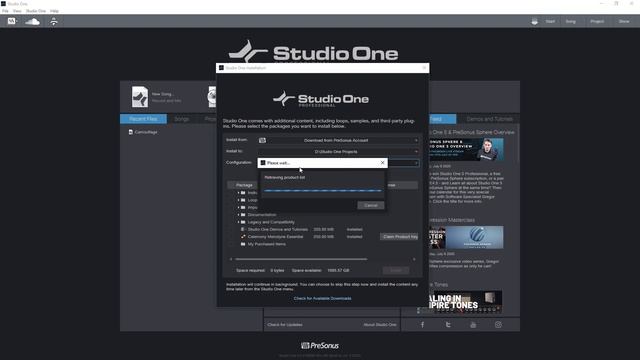640x360 pixels.
Task: Click the Install button
Action: (396, 270)
